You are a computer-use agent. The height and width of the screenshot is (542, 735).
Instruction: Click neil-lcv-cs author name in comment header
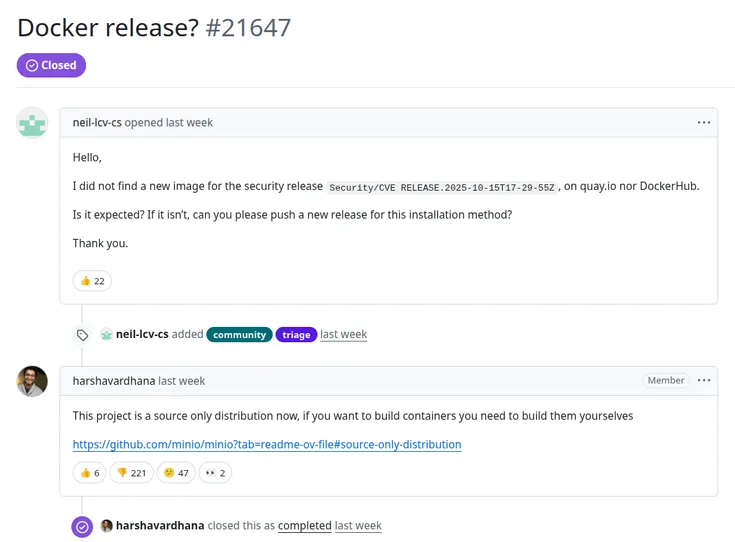pyautogui.click(x=97, y=122)
